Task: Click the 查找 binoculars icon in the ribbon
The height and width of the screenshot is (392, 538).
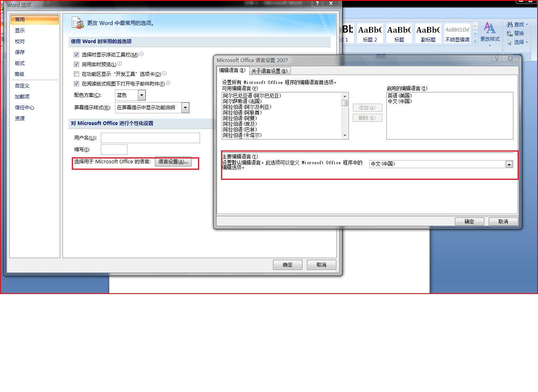Action: pos(510,25)
